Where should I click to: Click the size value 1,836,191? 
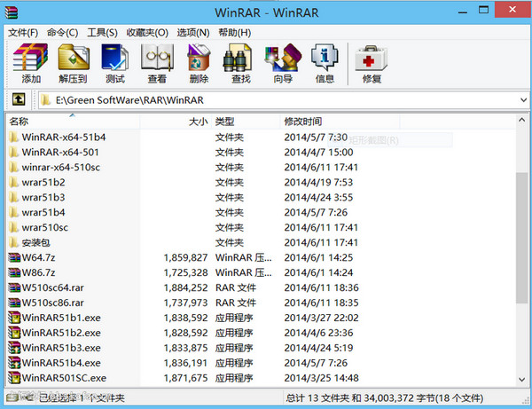coord(185,363)
